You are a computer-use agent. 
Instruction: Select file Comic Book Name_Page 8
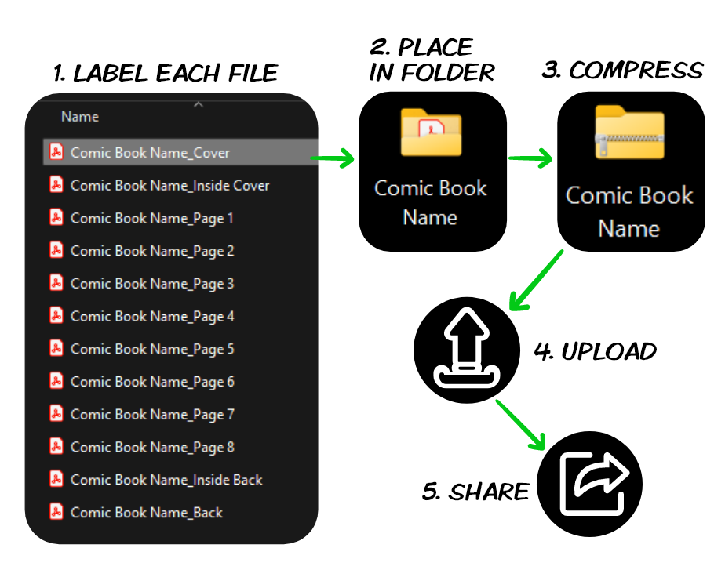coord(152,448)
